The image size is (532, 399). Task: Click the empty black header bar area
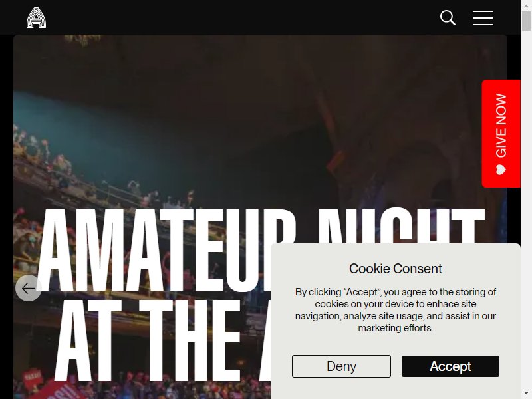pos(237,17)
